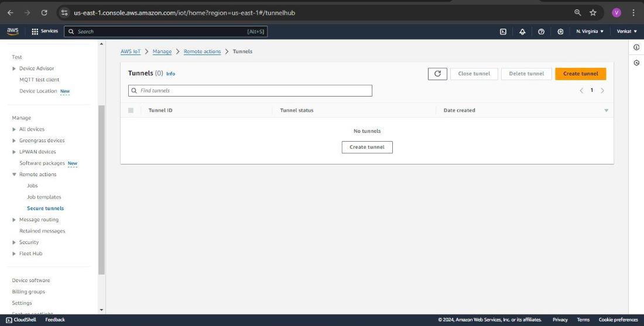Expand Device Advisor in sidebar

click(14, 68)
